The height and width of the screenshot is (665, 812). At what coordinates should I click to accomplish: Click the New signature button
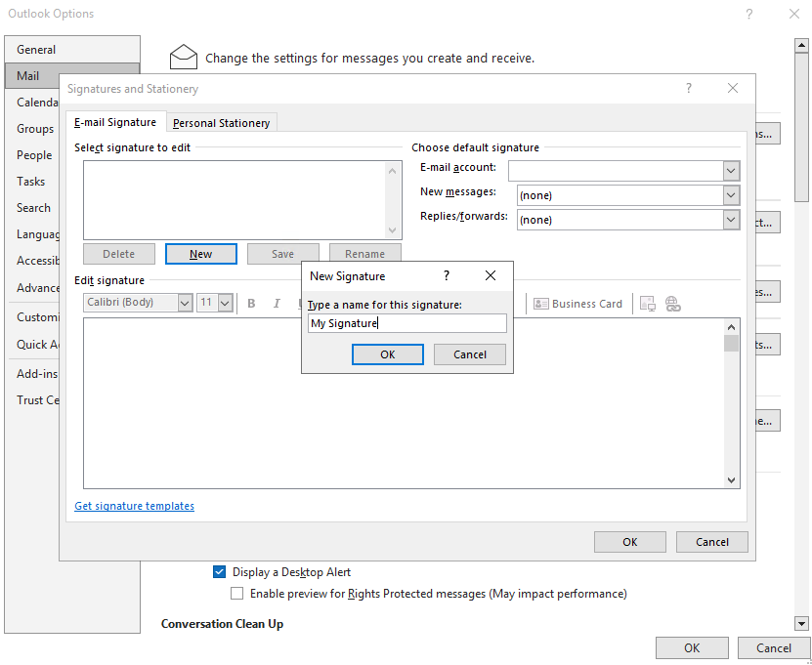tap(201, 254)
